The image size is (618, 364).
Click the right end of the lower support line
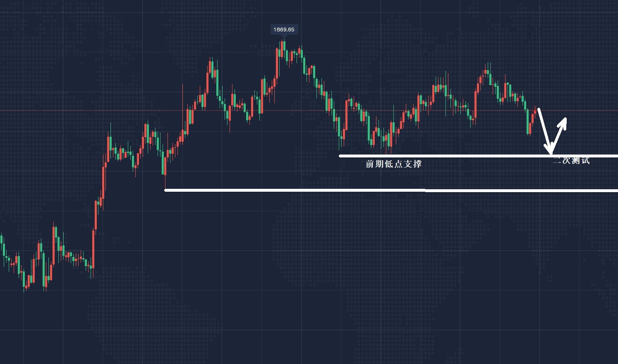coord(616,190)
